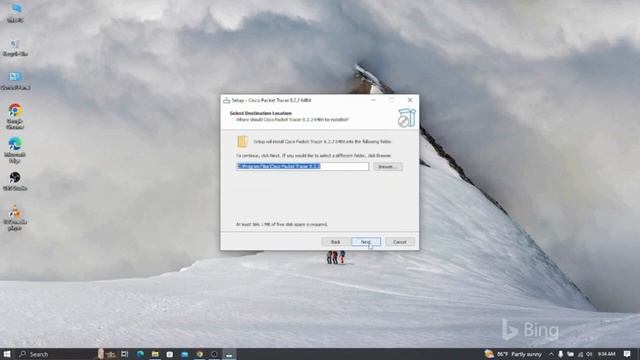Click the setup installer taskbar icon
640x360 pixels.
pos(229,354)
